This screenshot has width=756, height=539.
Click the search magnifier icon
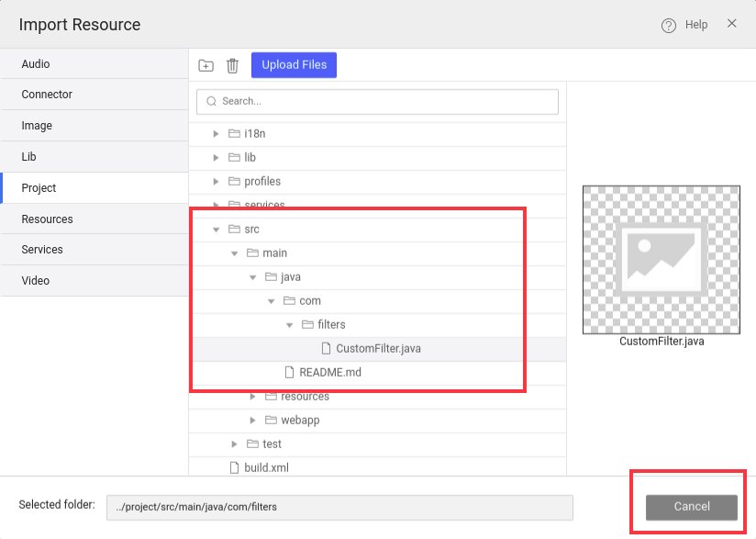click(212, 102)
